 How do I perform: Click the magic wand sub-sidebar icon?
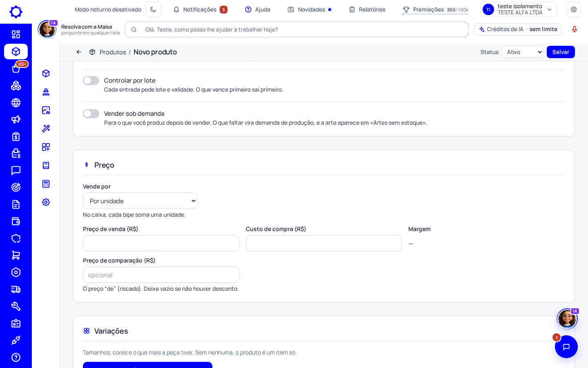click(x=46, y=128)
